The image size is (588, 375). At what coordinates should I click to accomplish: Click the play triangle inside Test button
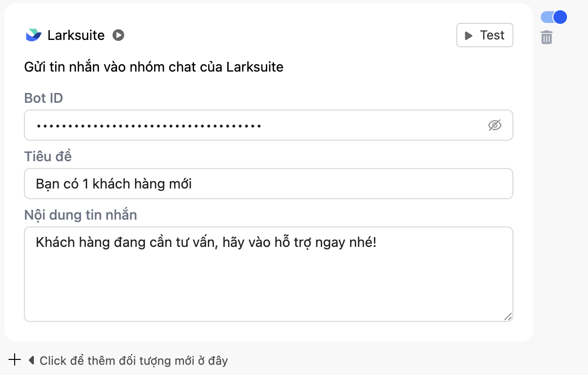coord(469,36)
